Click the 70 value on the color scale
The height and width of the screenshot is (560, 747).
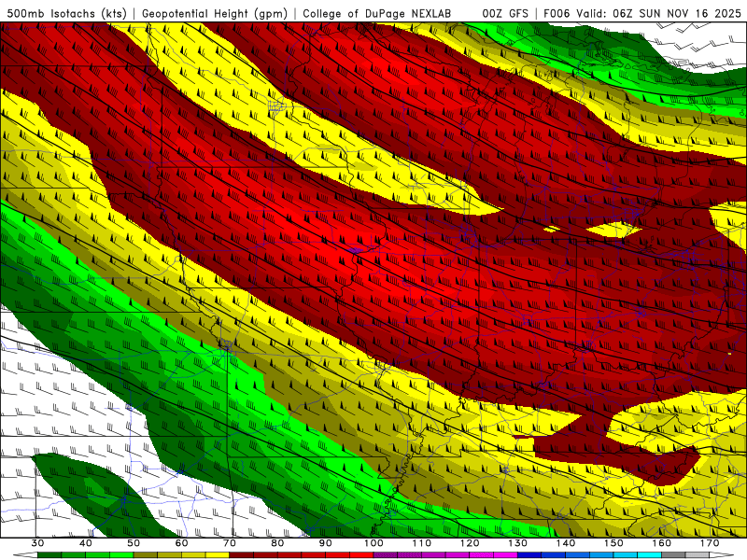pos(230,543)
